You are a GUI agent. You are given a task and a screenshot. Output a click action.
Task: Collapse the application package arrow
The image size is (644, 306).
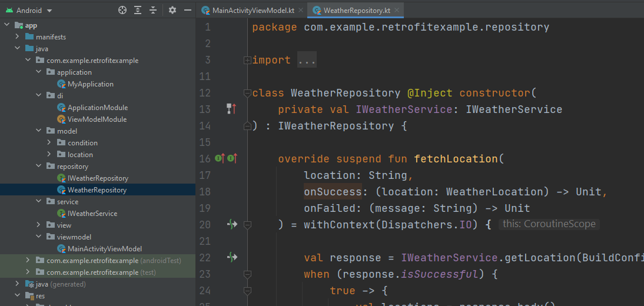point(39,72)
